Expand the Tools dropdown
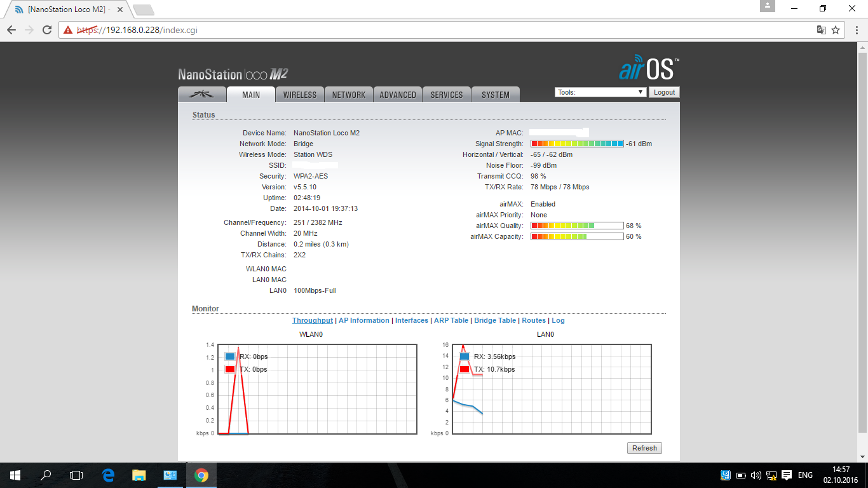The height and width of the screenshot is (488, 868). click(x=600, y=92)
